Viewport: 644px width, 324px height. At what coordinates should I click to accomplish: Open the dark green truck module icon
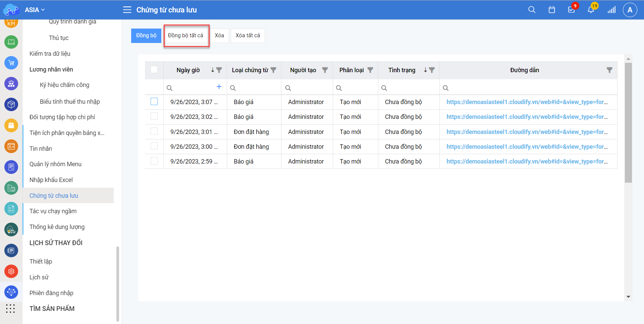[x=11, y=230]
